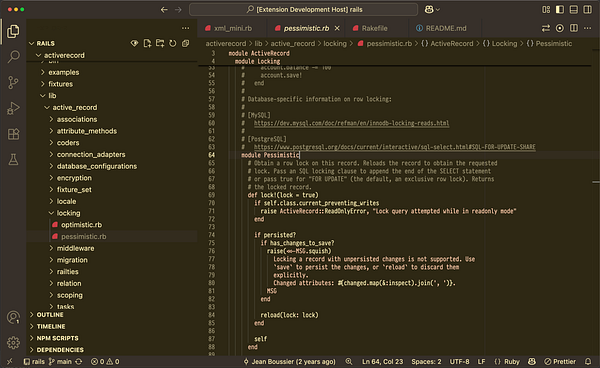This screenshot has height=368, width=600.
Task: Split the editor to the right
Action: point(574,28)
